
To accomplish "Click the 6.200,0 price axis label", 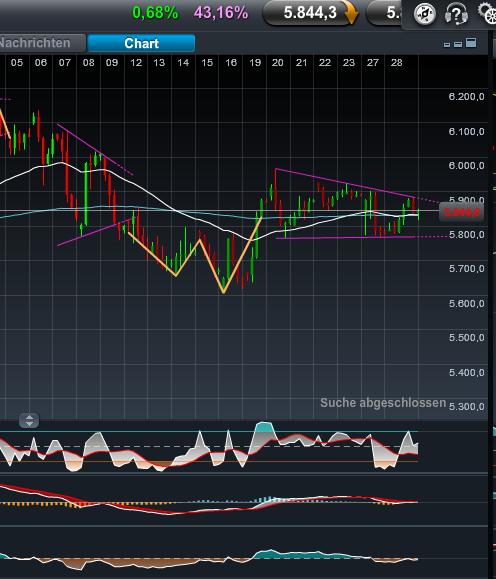I will 466,97.
